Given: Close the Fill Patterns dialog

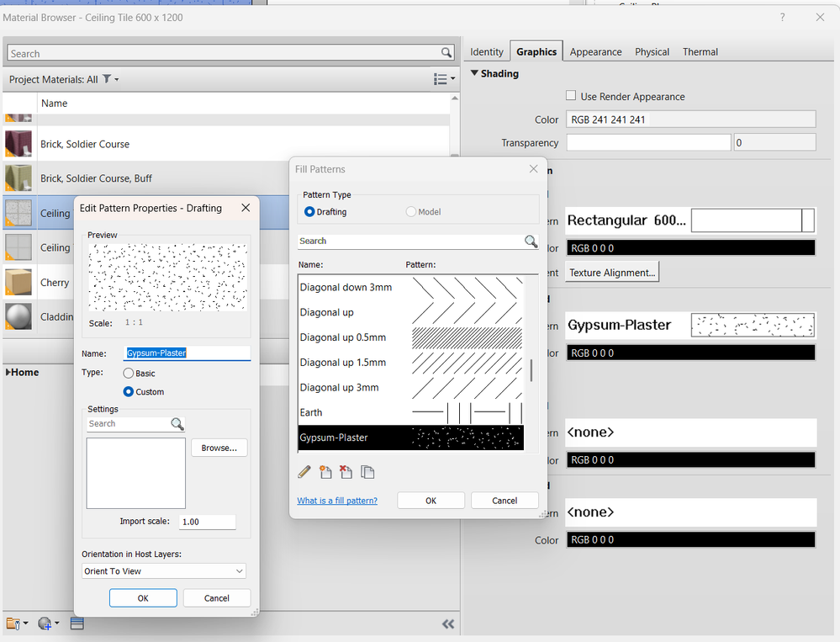Looking at the screenshot, I should click(534, 169).
